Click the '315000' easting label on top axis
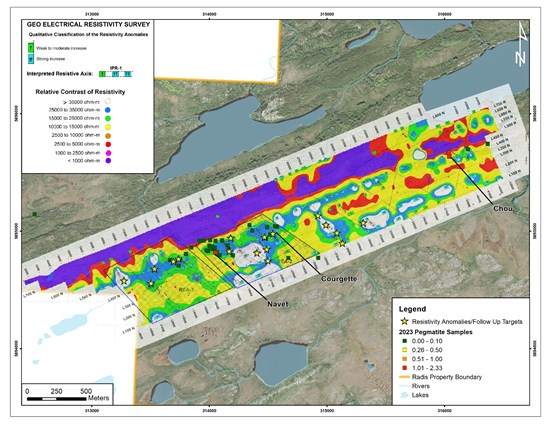The image size is (550, 425). tap(327, 14)
